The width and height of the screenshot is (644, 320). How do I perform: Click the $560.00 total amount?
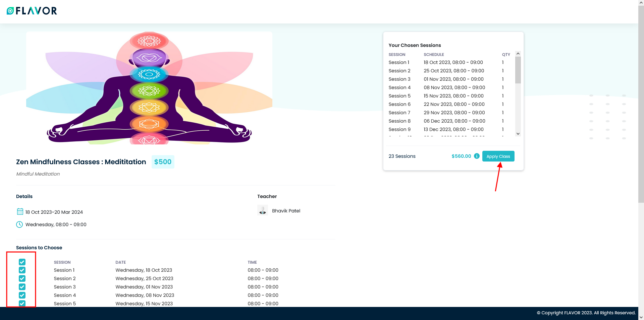(x=461, y=156)
